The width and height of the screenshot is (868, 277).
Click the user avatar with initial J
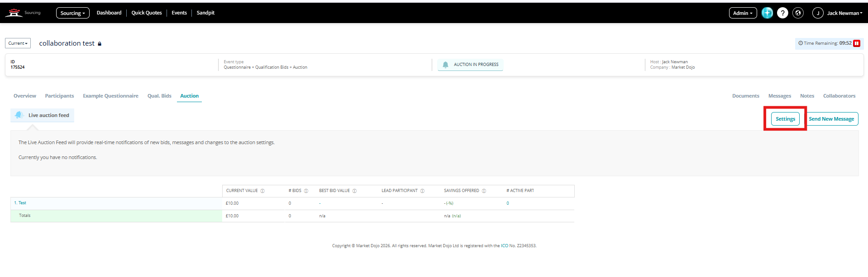pyautogui.click(x=818, y=13)
